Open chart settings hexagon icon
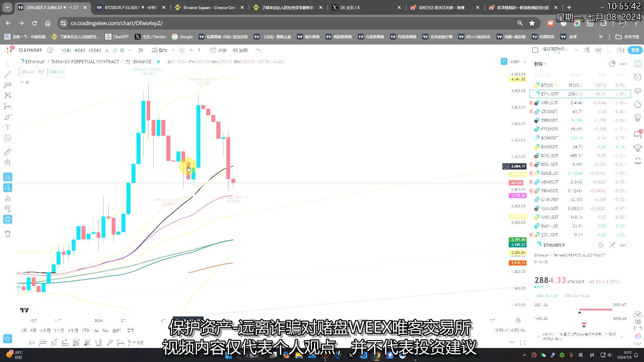This screenshot has height=362, width=644. tap(598, 50)
